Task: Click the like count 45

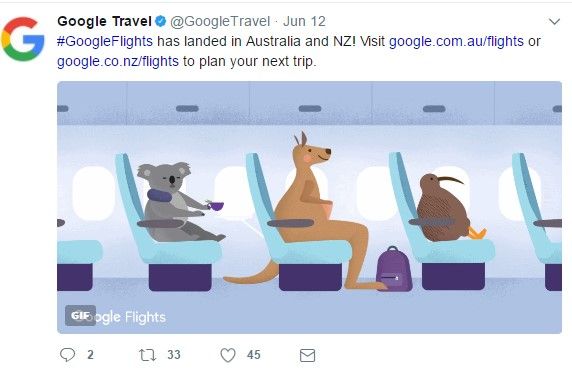Action: coord(254,355)
